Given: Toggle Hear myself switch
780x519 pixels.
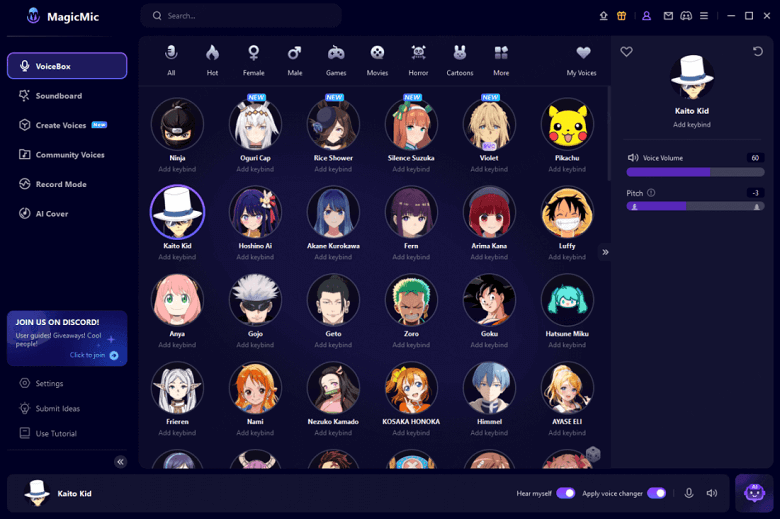Looking at the screenshot, I should coord(566,493).
